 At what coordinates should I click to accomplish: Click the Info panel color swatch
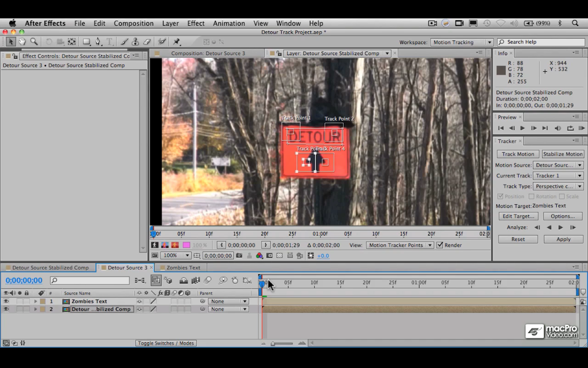click(501, 70)
